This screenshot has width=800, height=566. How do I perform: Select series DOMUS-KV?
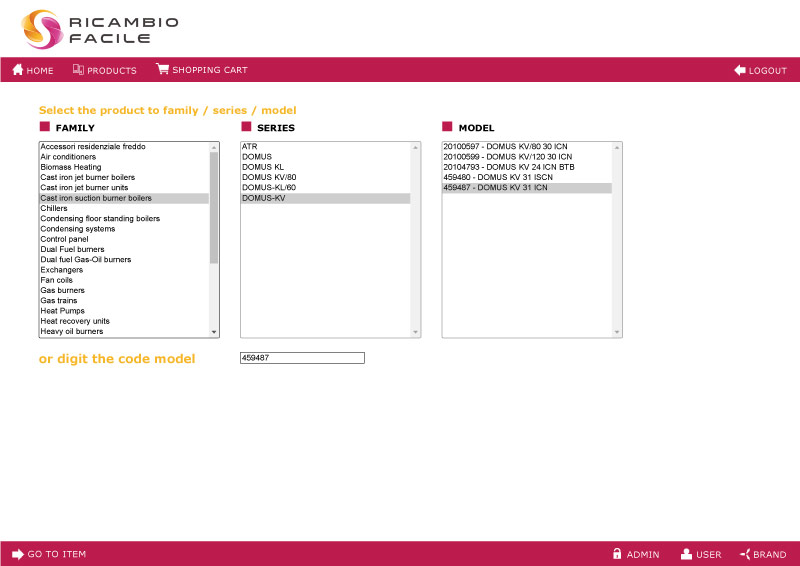point(326,198)
